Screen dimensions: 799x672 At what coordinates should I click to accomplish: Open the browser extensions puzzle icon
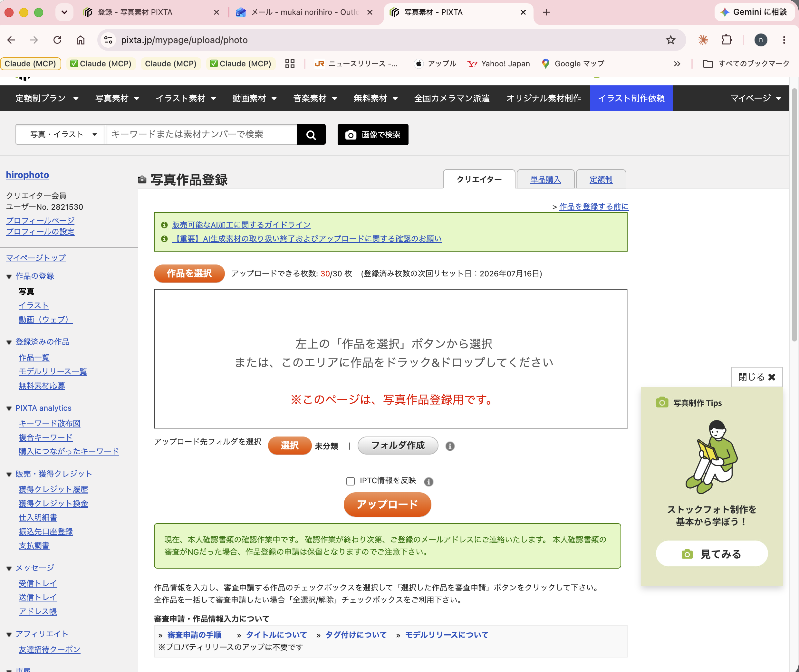click(x=727, y=40)
